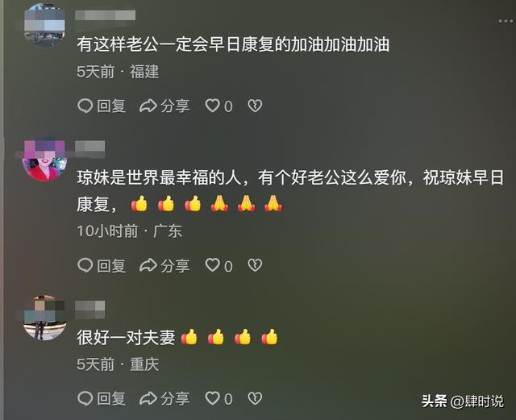Open the 头条 @肆时说 watermark link

(x=462, y=401)
